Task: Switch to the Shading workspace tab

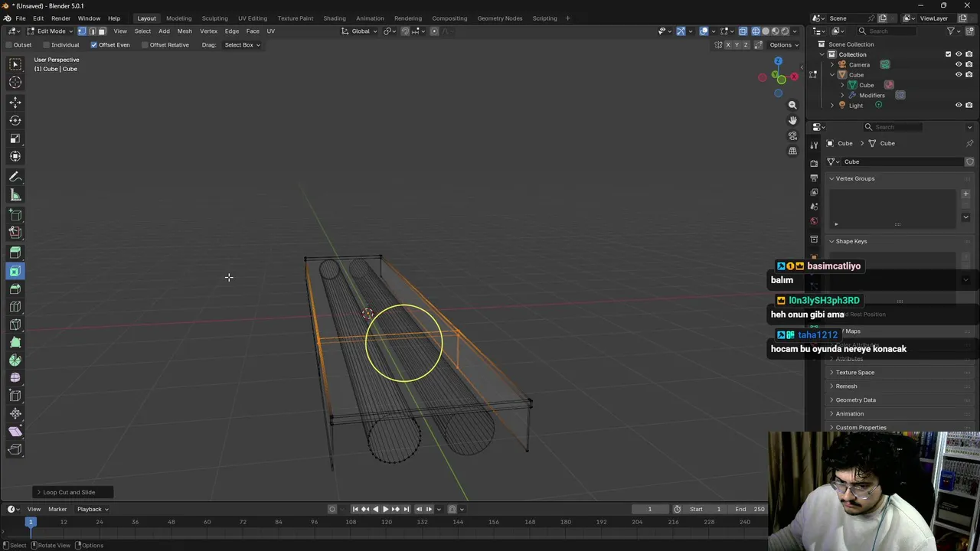Action: 334,18
